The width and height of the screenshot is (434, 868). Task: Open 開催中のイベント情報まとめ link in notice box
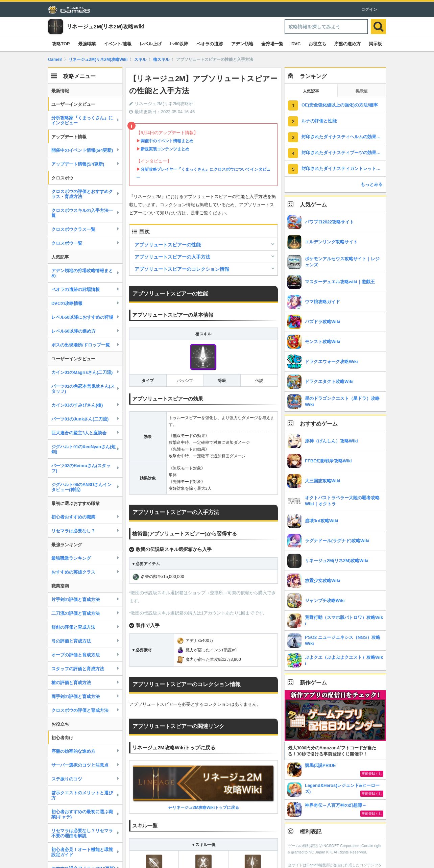pos(167,141)
